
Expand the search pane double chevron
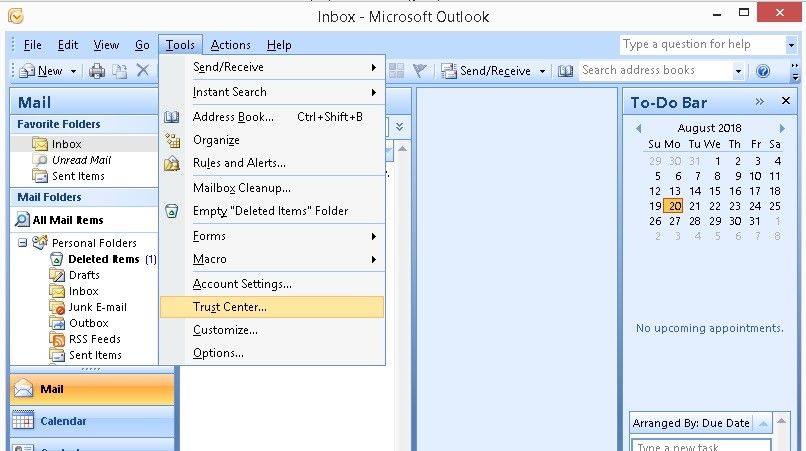399,126
